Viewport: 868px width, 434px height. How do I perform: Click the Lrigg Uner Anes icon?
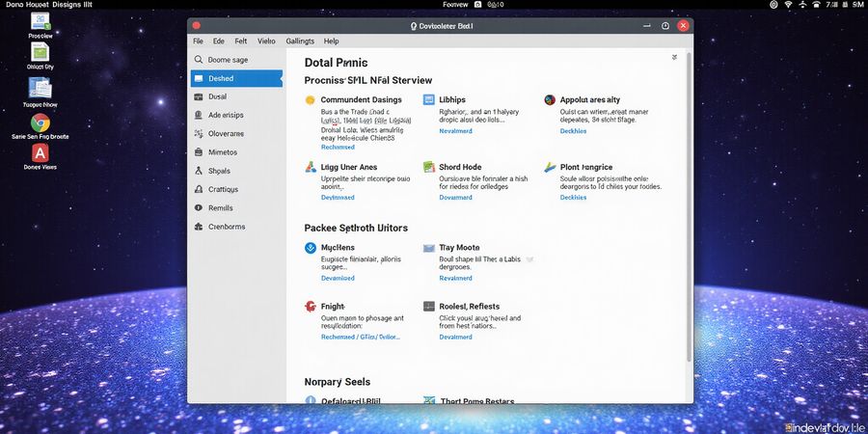coord(311,167)
